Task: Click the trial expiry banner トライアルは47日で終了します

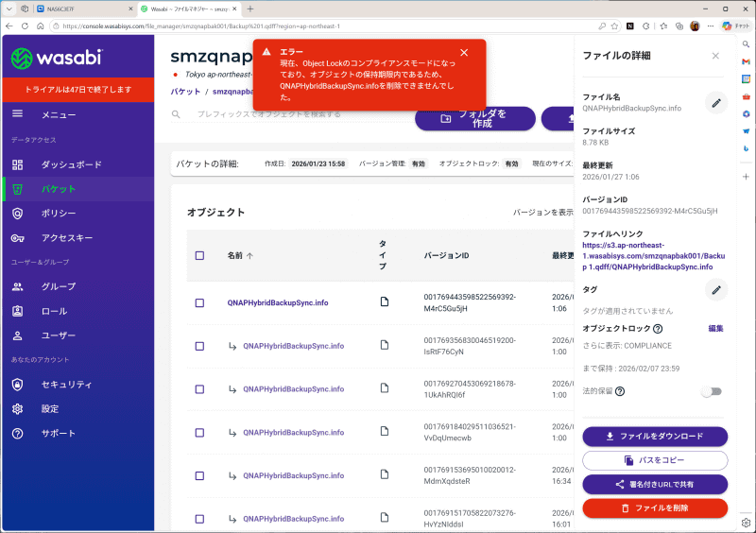Action: pyautogui.click(x=78, y=90)
